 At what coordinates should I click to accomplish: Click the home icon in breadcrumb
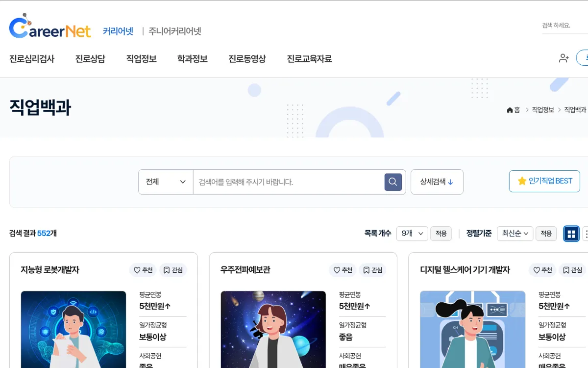510,110
